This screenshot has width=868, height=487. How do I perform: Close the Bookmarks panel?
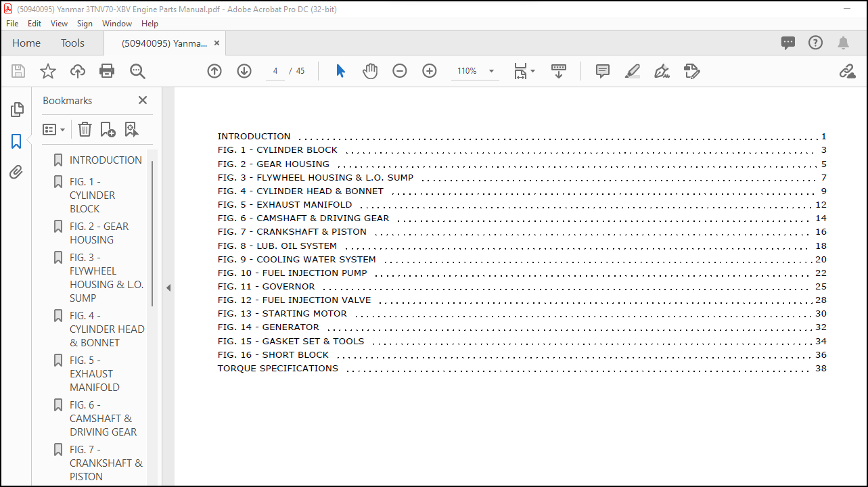coord(143,100)
